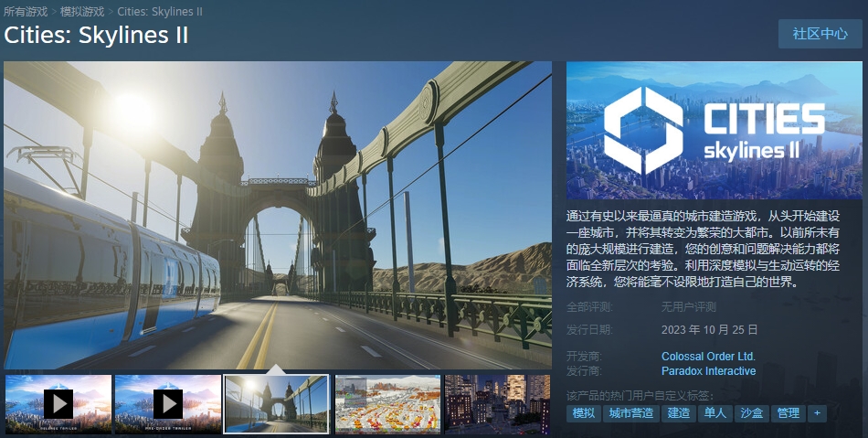Select the 建造 tag

pos(679,413)
